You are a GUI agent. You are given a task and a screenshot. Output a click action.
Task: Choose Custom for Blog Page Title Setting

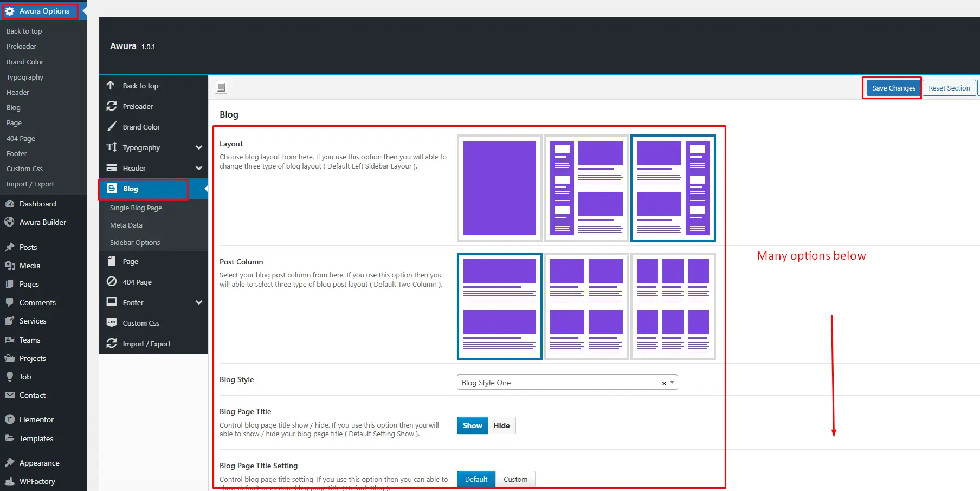click(x=515, y=479)
